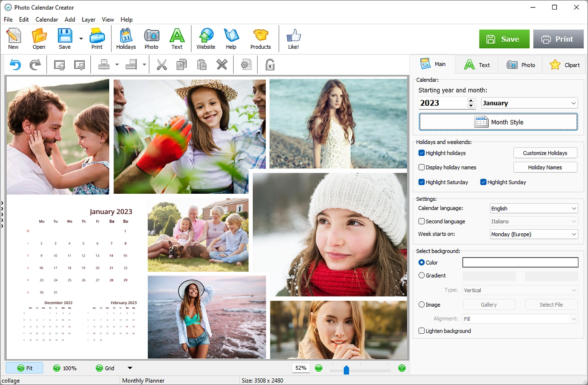Click the Redo arrow icon
Viewport: 588px width, 385px height.
(35, 65)
